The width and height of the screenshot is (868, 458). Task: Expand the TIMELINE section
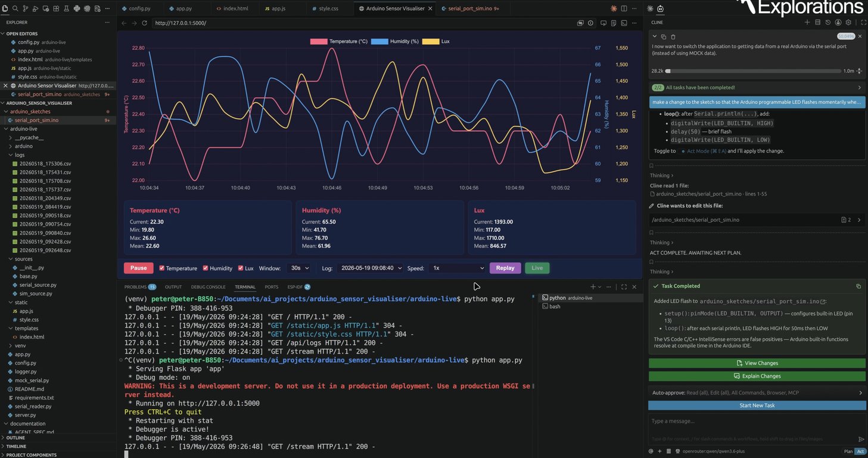[x=58, y=446]
